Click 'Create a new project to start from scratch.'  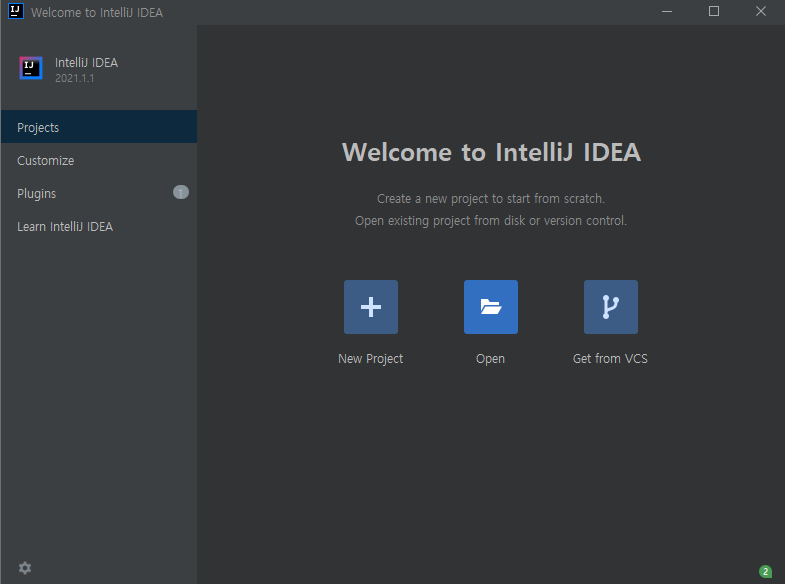491,199
